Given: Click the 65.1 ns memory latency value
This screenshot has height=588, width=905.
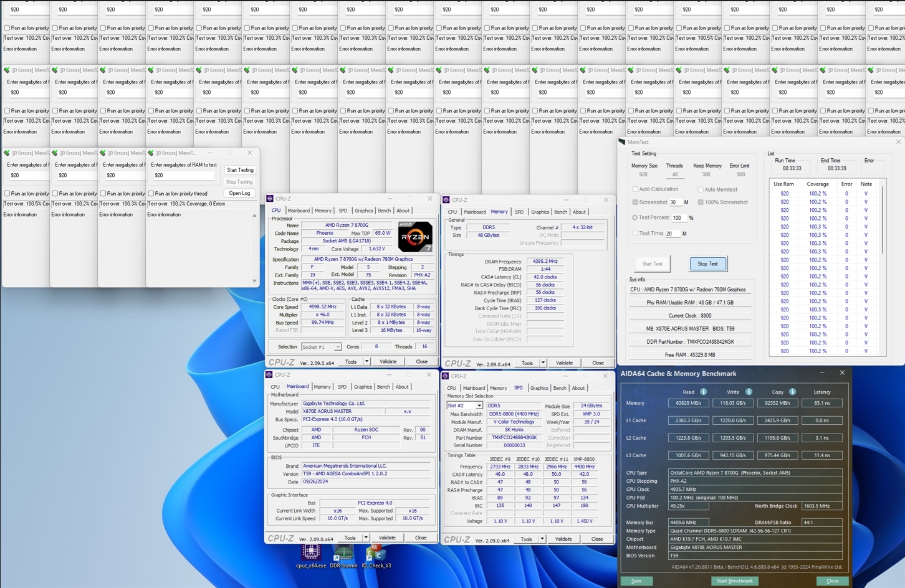Looking at the screenshot, I should click(x=821, y=403).
